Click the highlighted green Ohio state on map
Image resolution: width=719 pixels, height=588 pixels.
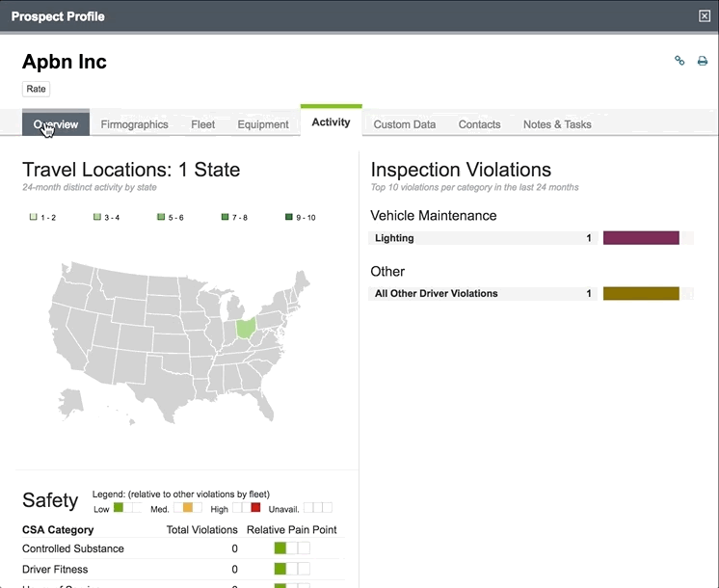coord(246,327)
